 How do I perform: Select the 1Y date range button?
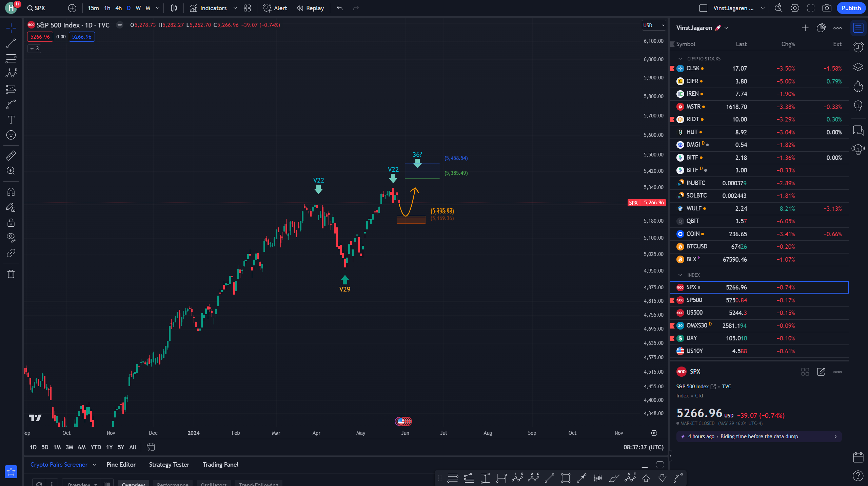109,447
